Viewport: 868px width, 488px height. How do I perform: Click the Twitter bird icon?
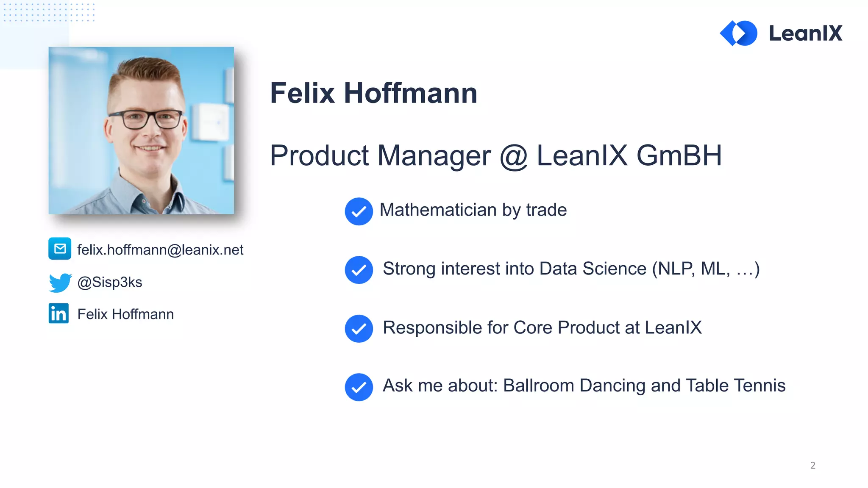(60, 283)
